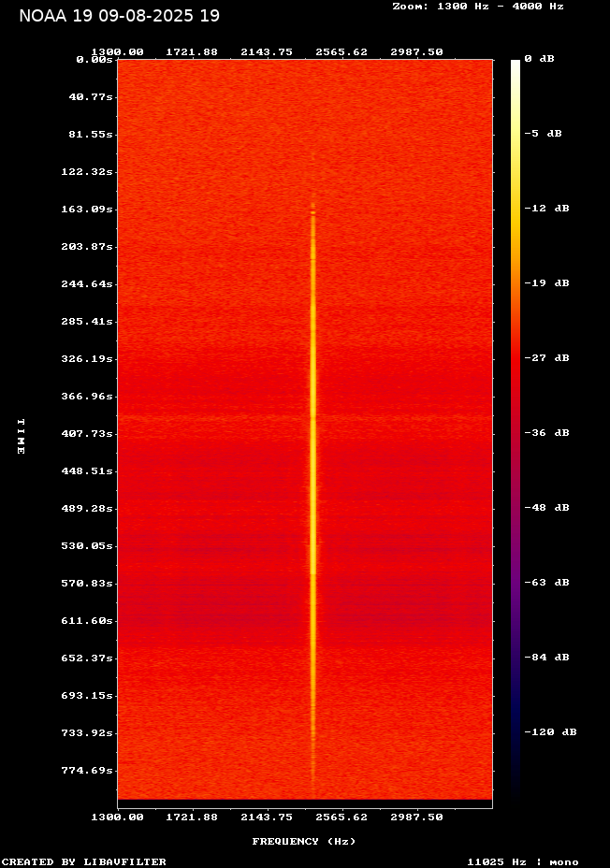Click the top frequency label 2143.75
Viewport: 610px width, 868px height.
pos(267,52)
